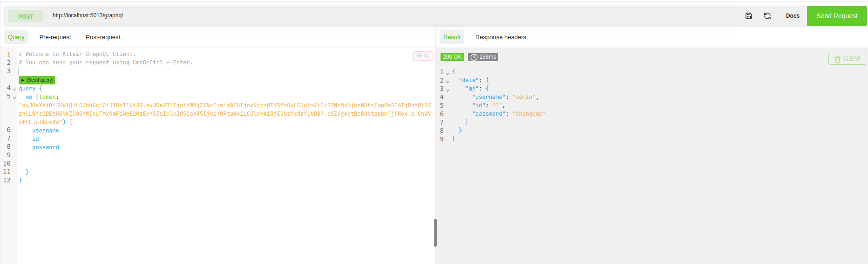Collapse the "data" object in the result
This screenshot has width=868, height=264.
[448, 81]
